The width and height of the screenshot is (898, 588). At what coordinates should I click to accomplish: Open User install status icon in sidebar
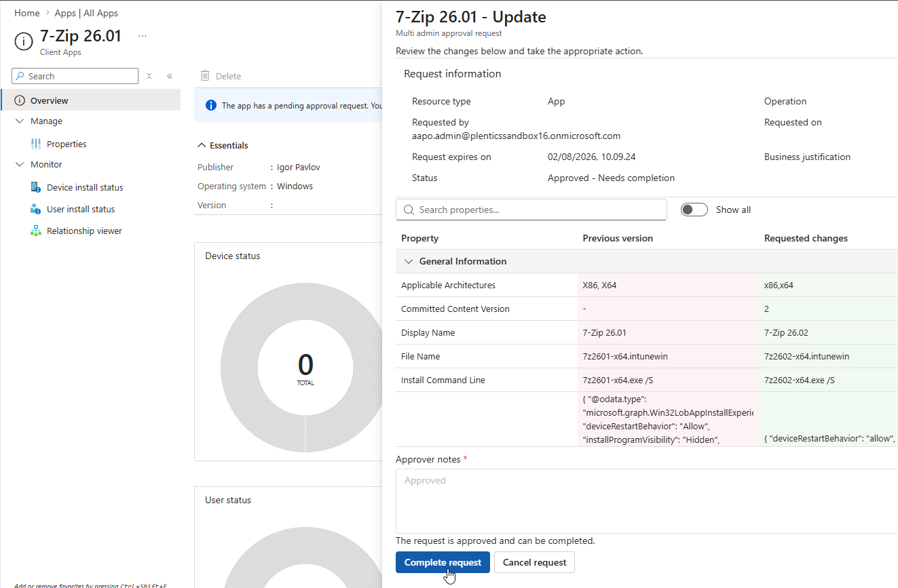click(x=36, y=209)
